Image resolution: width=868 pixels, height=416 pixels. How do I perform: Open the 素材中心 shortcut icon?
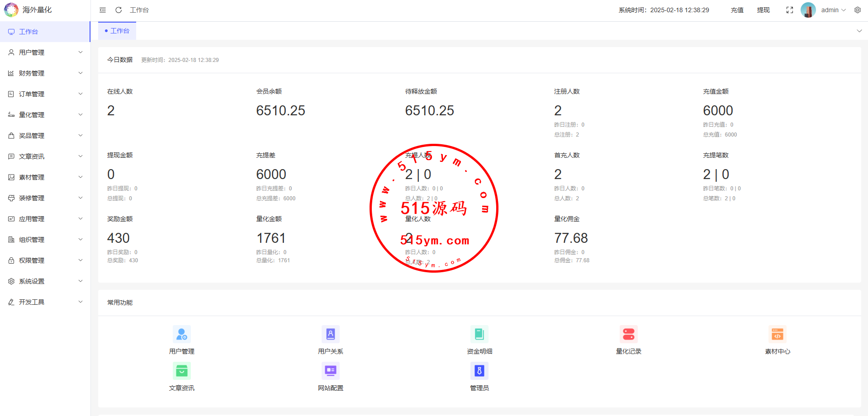tap(777, 335)
